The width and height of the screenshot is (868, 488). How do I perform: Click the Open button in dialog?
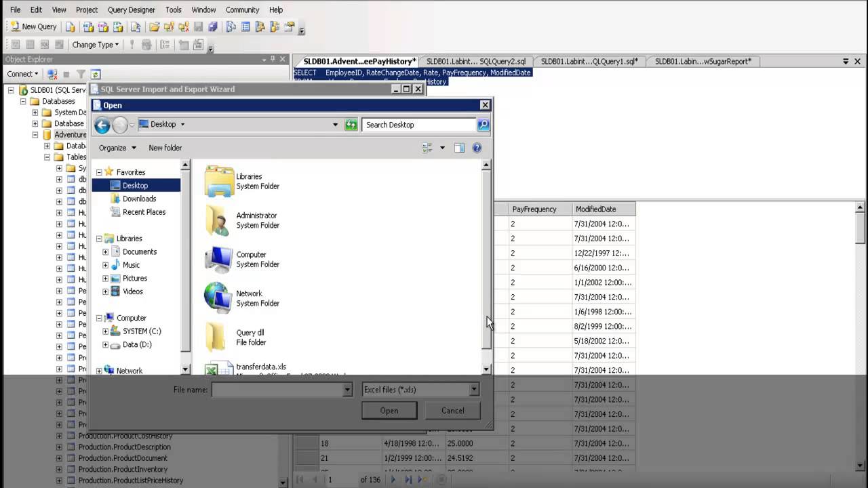(x=389, y=410)
